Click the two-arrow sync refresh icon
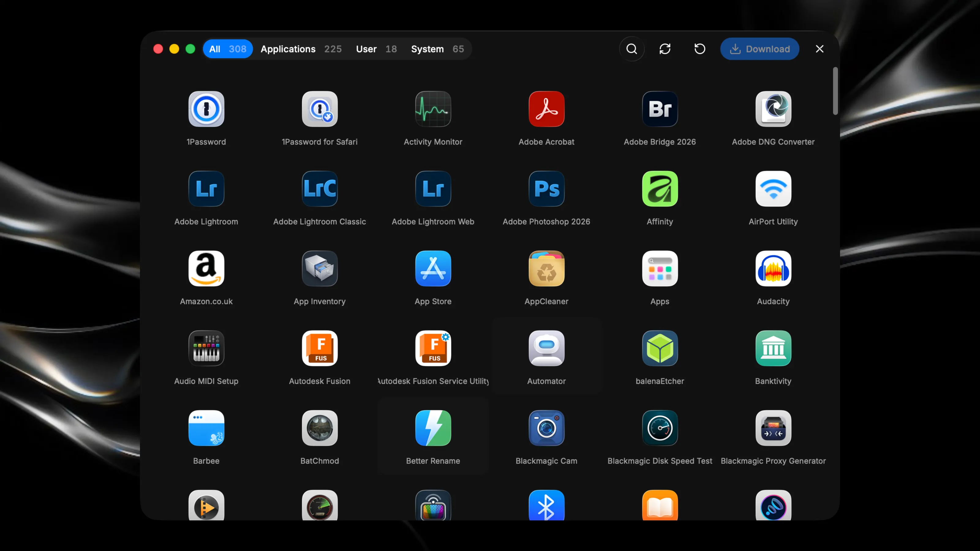980x551 pixels. (665, 49)
